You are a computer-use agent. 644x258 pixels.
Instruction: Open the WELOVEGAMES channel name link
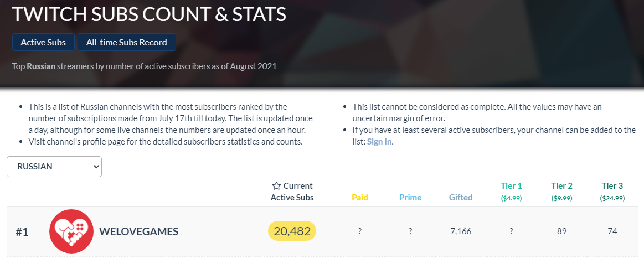coord(138,231)
